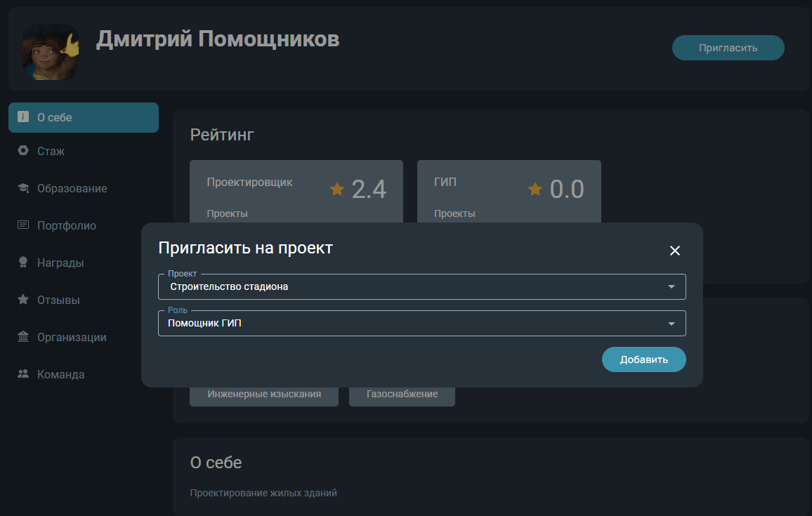Click the user avatar picture
This screenshot has height=516, width=812.
click(50, 52)
